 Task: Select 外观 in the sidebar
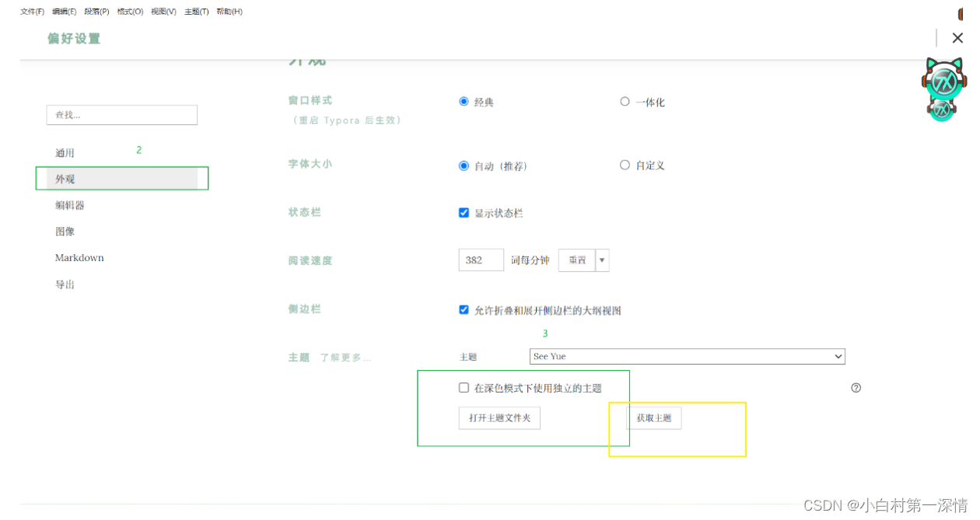tap(122, 179)
